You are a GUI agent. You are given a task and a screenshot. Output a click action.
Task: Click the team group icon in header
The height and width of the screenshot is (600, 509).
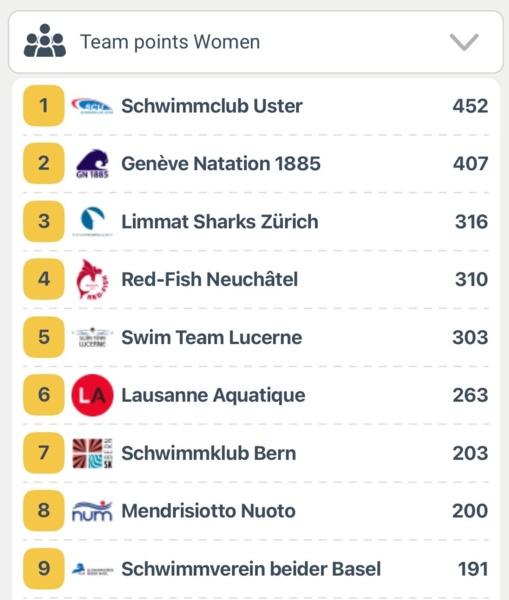click(x=45, y=41)
